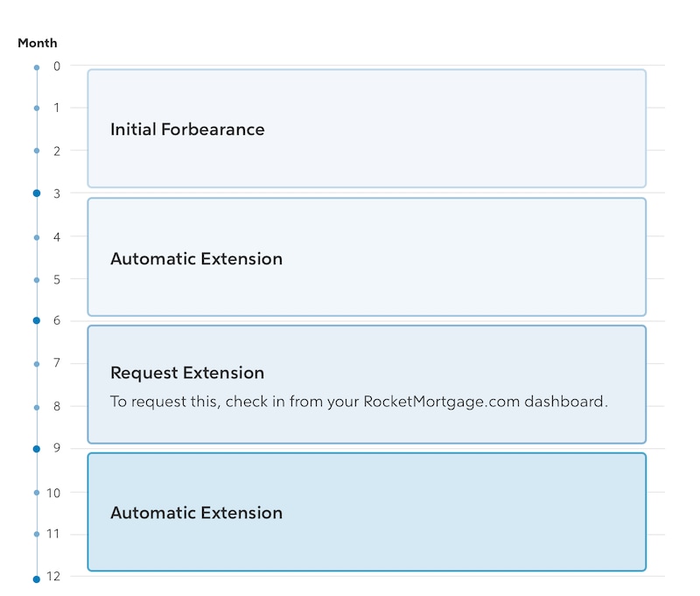Click the month 0 timeline dot

[x=37, y=67]
